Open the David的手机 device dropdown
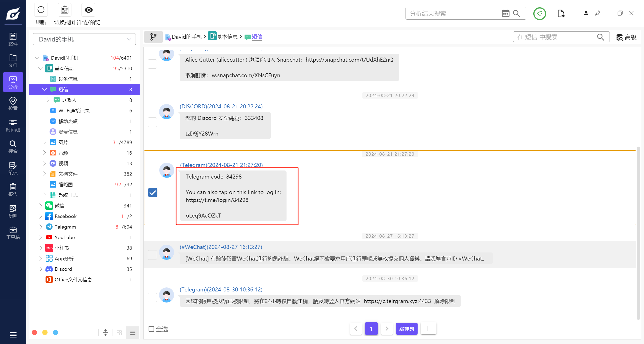Viewport: 644px width, 344px height. coord(84,39)
